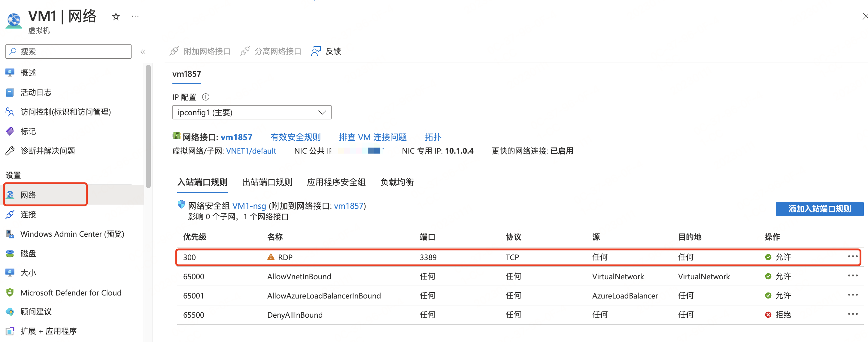Open the 拓扑 topology link
This screenshot has width=868, height=342.
(433, 137)
